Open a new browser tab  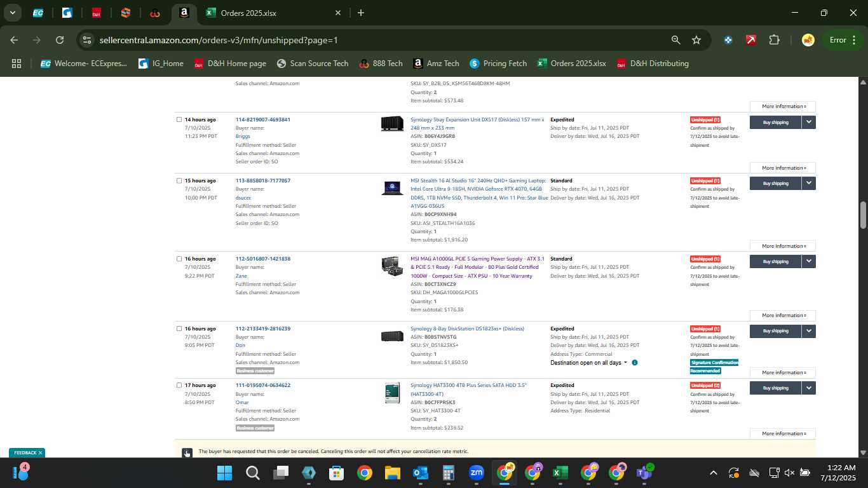coord(361,13)
